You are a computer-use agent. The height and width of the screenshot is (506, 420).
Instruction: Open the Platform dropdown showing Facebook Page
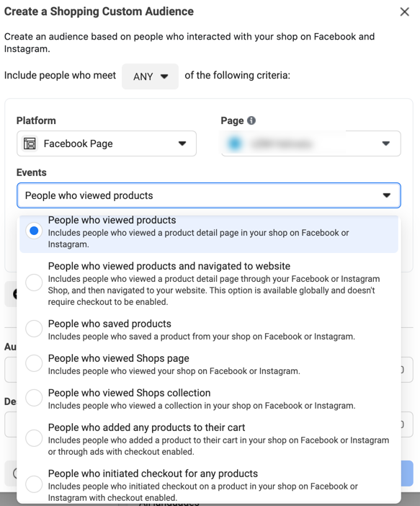tap(107, 143)
